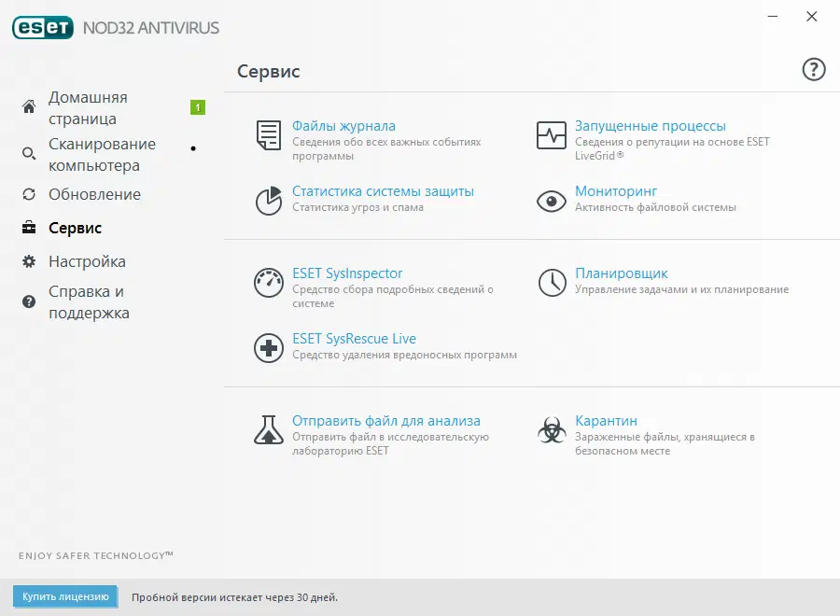Открыть Карантин
Viewport: 840px width, 616px height.
604,420
